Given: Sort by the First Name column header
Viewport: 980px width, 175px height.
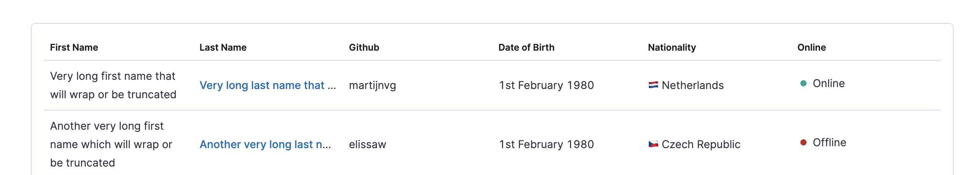Looking at the screenshot, I should [x=74, y=47].
